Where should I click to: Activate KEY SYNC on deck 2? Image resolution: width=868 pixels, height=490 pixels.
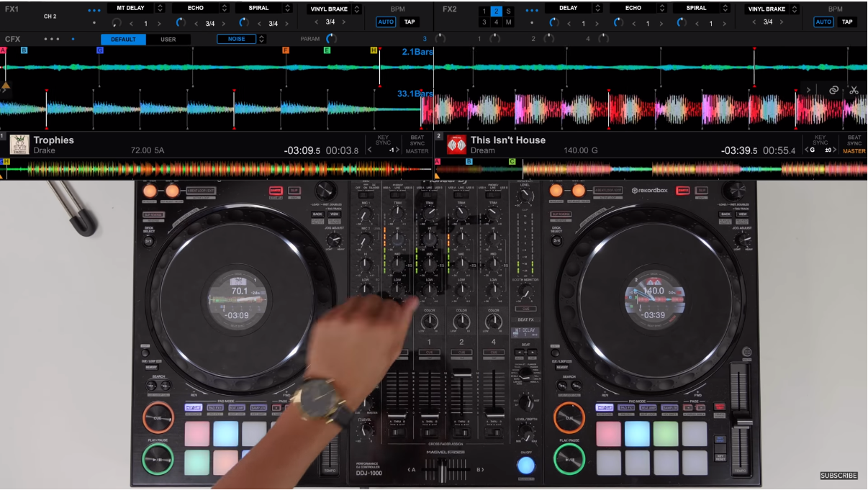pyautogui.click(x=820, y=141)
